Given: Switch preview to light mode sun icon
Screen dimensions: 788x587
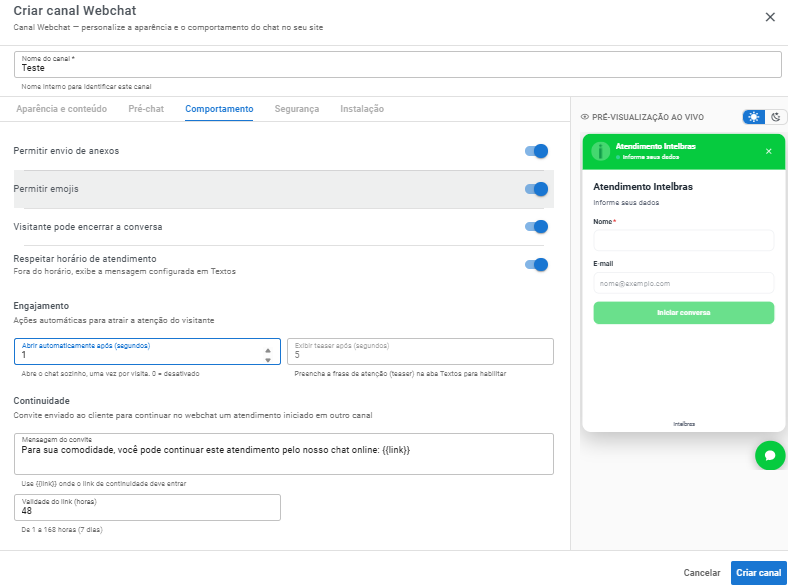Looking at the screenshot, I should point(753,117).
